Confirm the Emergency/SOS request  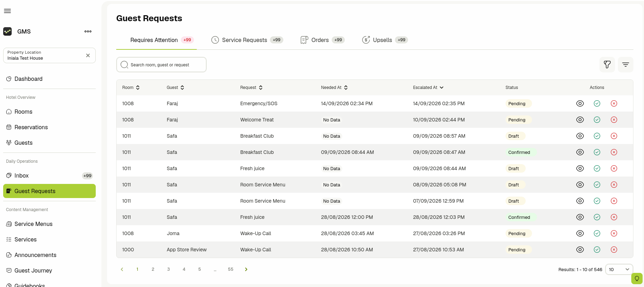pos(597,103)
